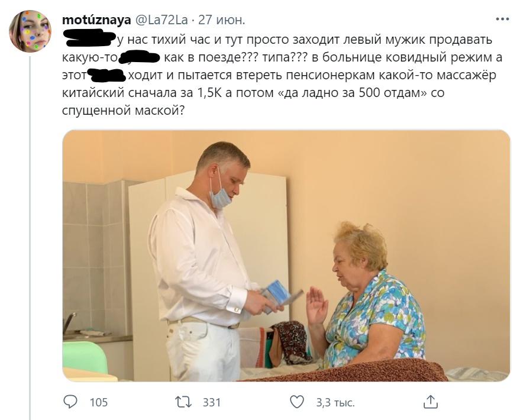The width and height of the screenshot is (523, 420).
Task: Open the 27 июн. timestamp link
Action: (222, 20)
